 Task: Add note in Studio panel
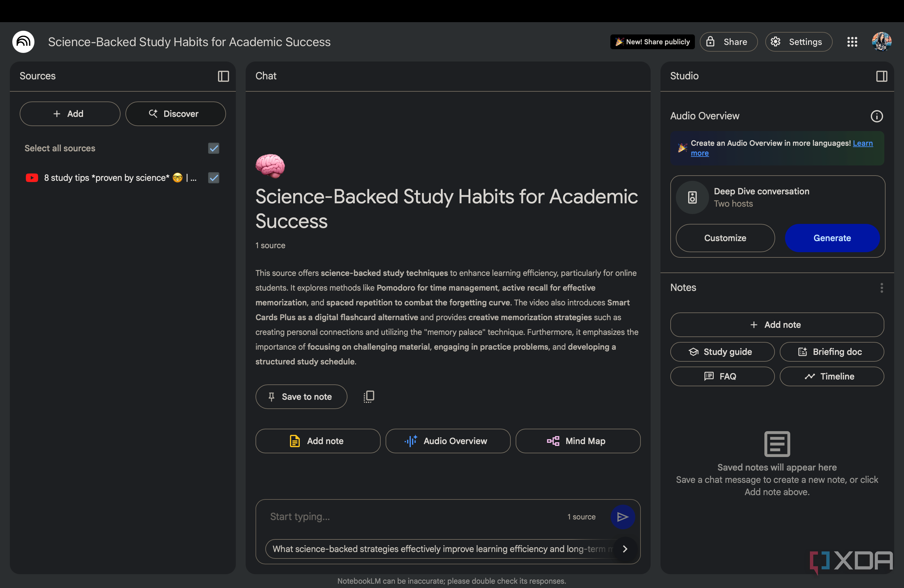(777, 325)
